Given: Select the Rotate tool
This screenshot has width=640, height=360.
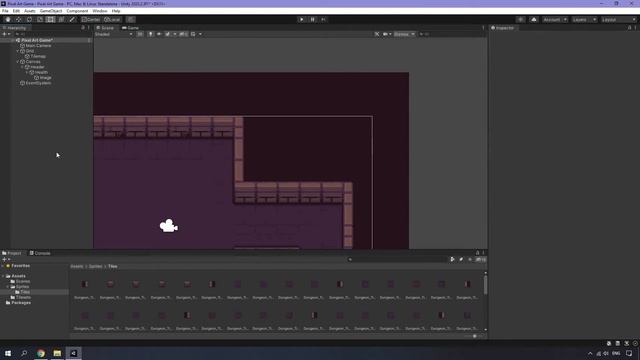Looking at the screenshot, I should (x=29, y=20).
